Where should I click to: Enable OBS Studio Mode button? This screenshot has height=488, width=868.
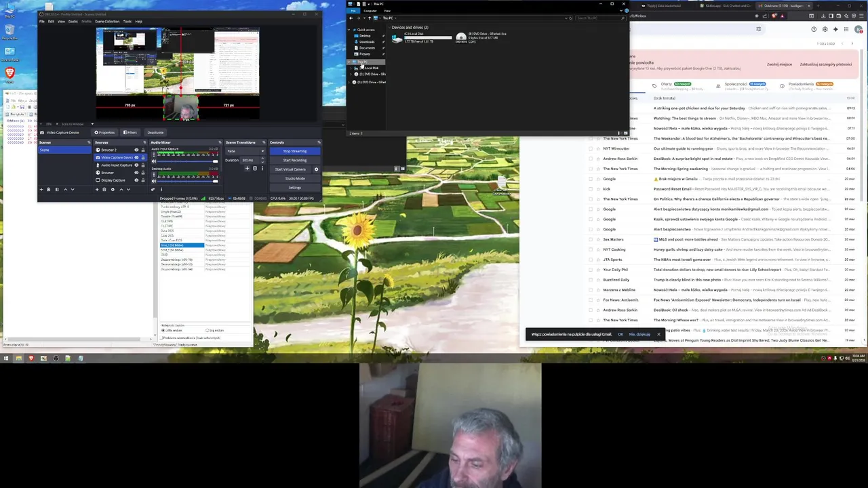click(294, 178)
